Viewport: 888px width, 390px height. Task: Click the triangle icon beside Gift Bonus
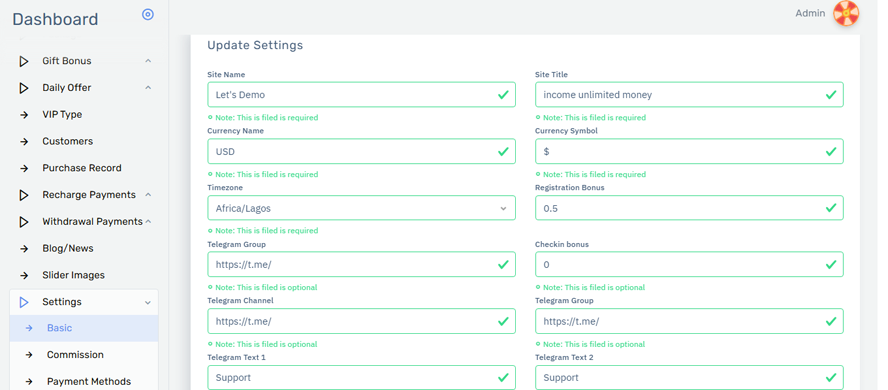coord(24,61)
